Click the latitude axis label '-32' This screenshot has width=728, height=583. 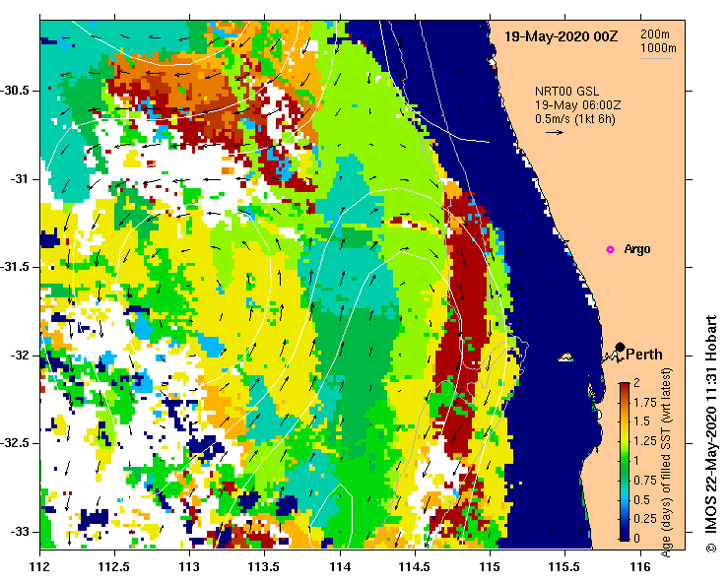[x=21, y=356]
